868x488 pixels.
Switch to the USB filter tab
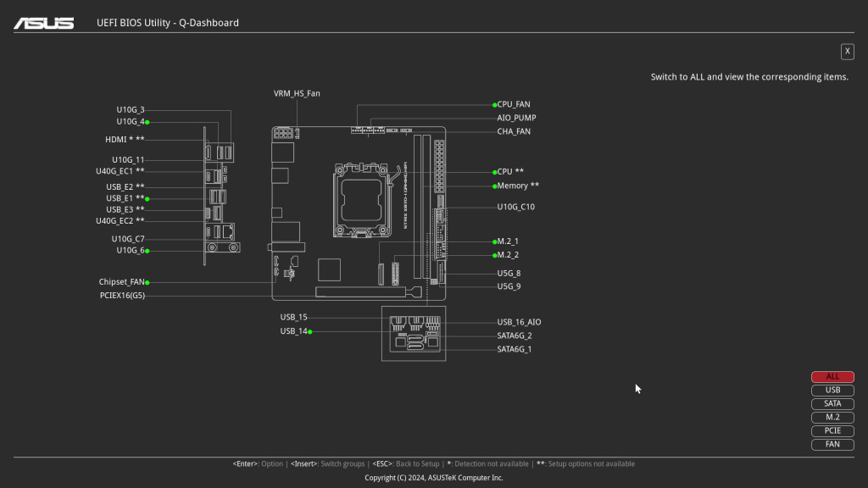pyautogui.click(x=832, y=391)
